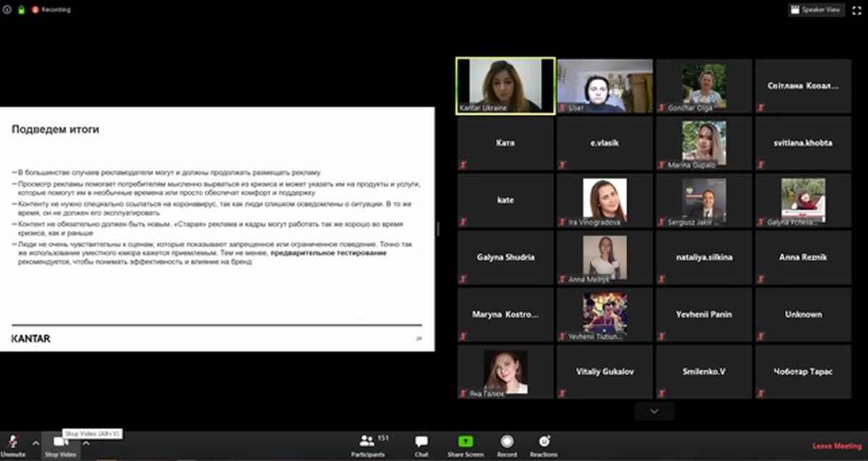Viewport: 868px width, 461px height.
Task: Open video options arrow beside Stop Video
Action: click(86, 442)
